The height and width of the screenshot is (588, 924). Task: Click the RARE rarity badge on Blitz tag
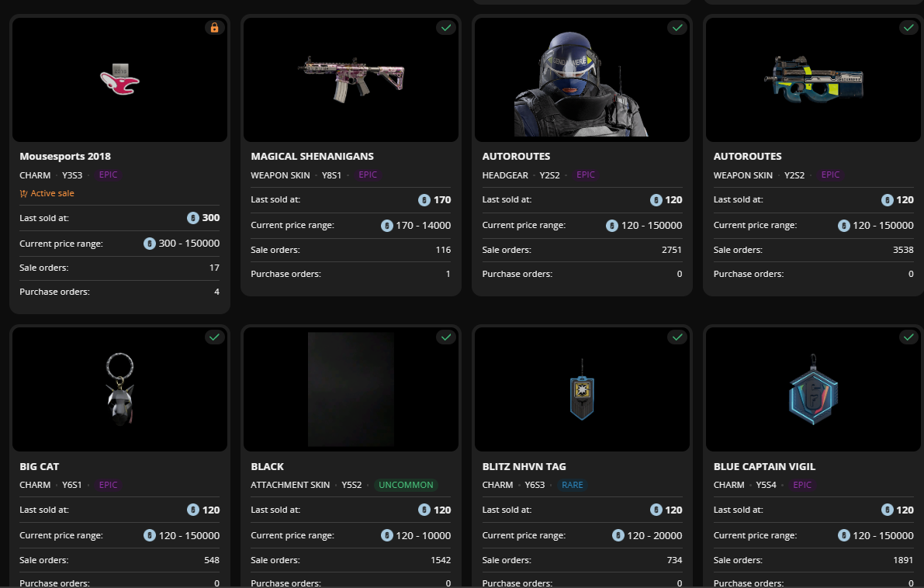(x=573, y=485)
